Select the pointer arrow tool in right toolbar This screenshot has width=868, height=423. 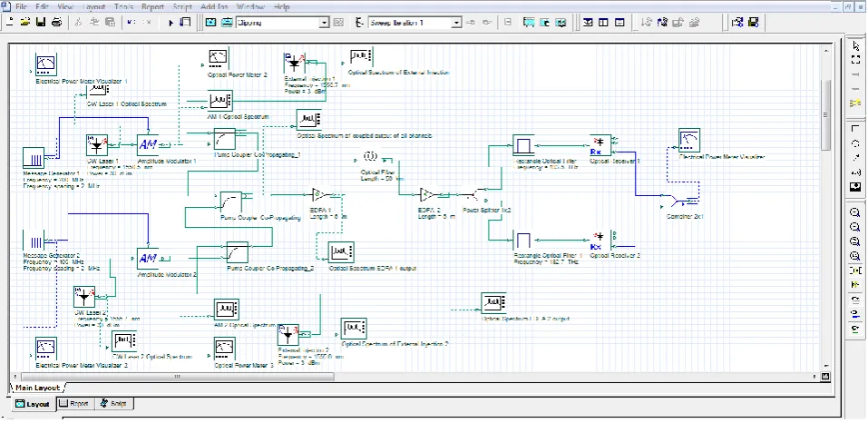856,46
